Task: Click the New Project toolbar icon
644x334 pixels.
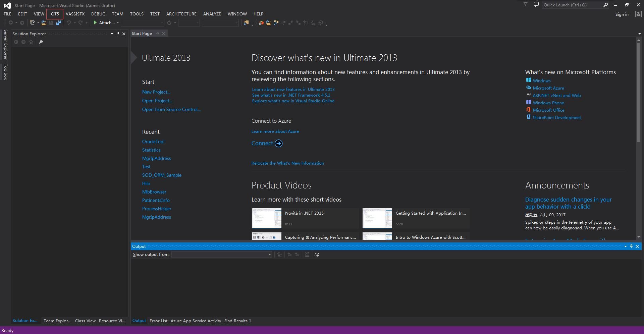Action: coord(33,23)
